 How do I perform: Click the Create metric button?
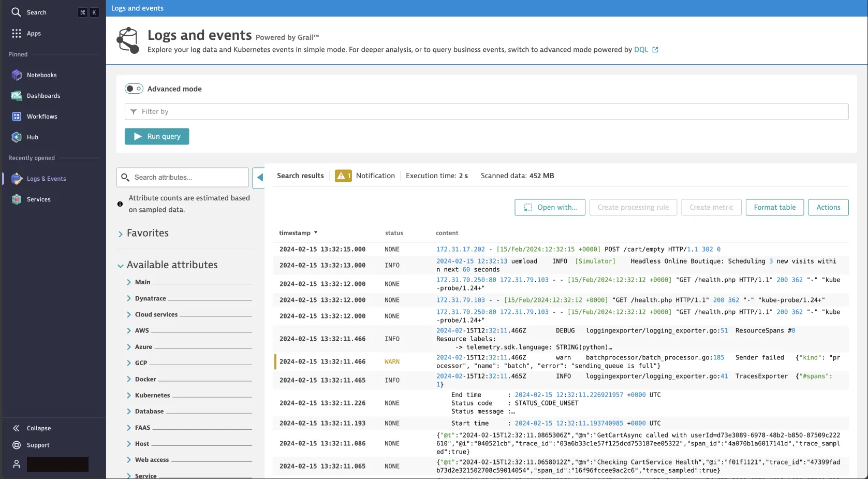coord(711,207)
